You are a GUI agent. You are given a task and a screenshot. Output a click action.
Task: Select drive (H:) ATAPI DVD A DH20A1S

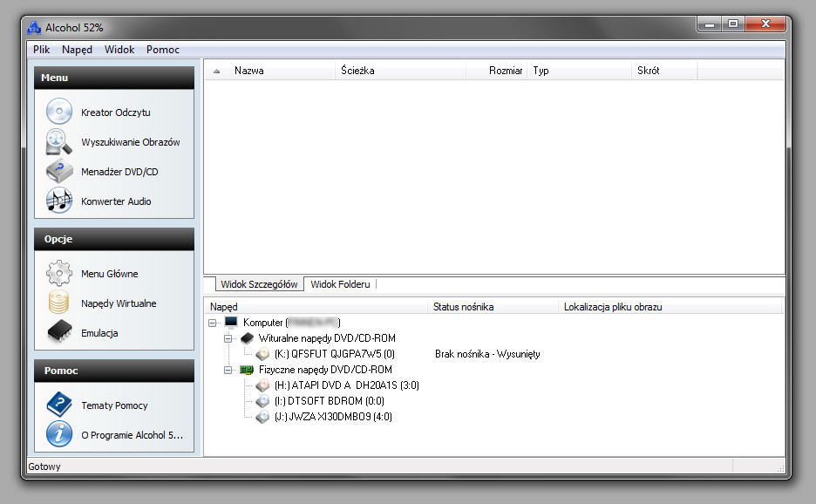click(x=347, y=385)
